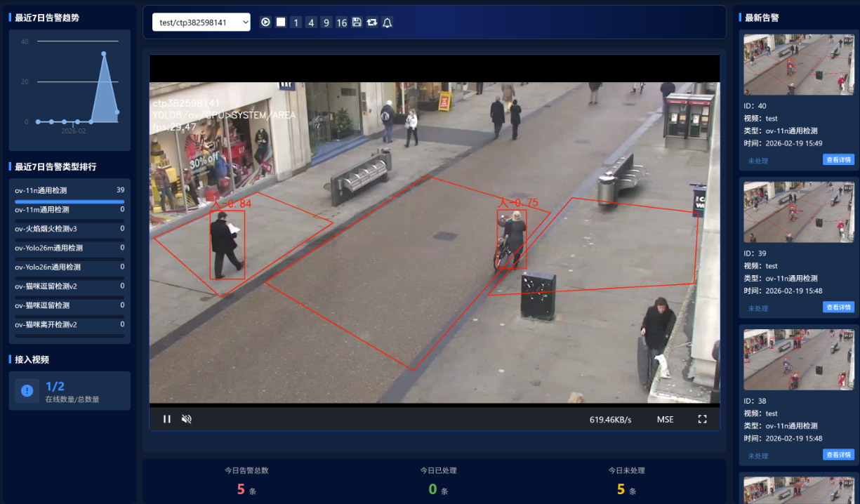View details of alarm ID 39
The height and width of the screenshot is (504, 860).
[x=838, y=307]
